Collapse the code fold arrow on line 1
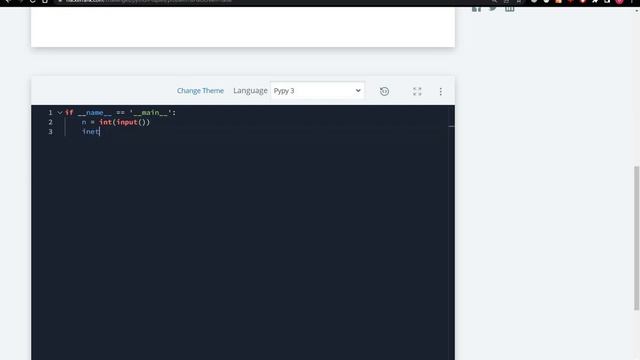 60,113
